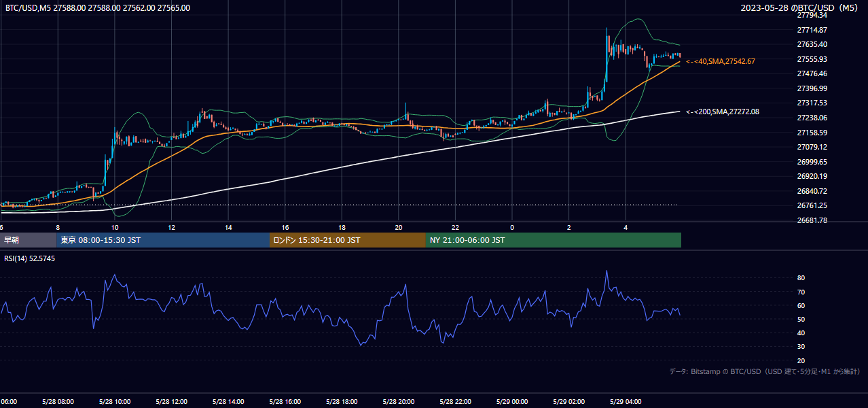Click bottom time label 5/28 08:00
This screenshot has height=408, width=868.
58,402
